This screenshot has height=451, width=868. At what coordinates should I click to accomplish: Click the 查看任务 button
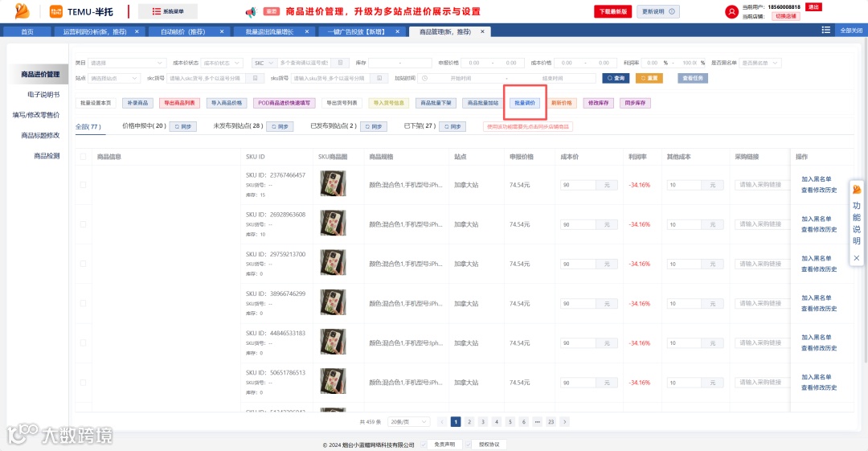[693, 78]
